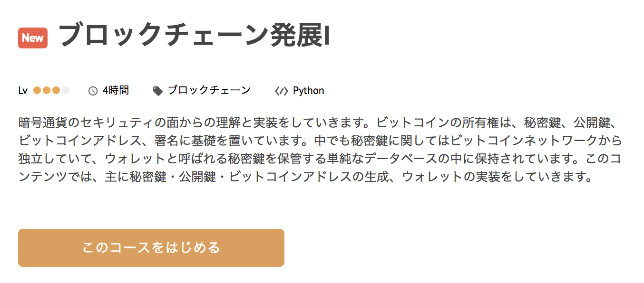Click the Python language label
The height and width of the screenshot is (283, 644).
pos(308,90)
